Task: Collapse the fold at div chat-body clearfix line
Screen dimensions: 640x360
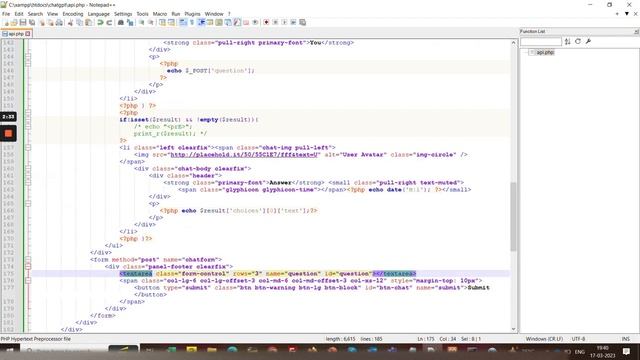Action: point(28,169)
